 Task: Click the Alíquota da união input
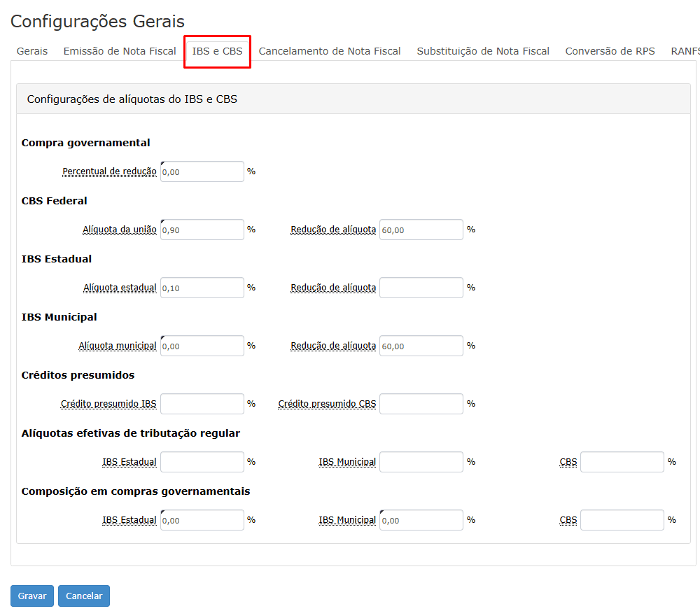click(x=202, y=230)
